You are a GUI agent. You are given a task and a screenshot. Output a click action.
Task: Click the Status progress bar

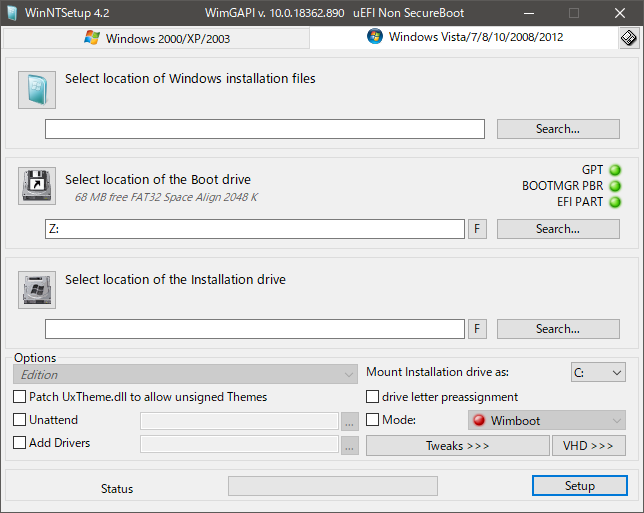(x=333, y=486)
